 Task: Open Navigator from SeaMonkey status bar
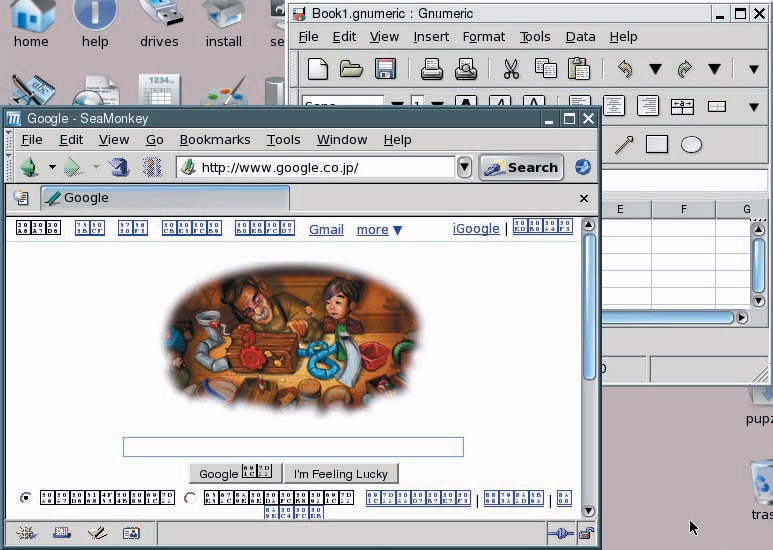[26, 533]
